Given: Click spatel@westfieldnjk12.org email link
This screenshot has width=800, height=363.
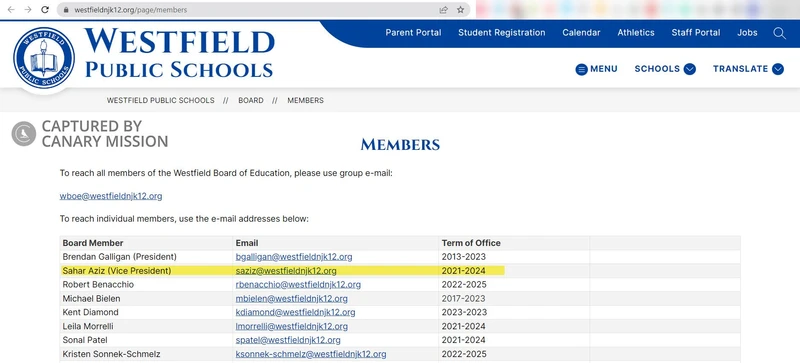Looking at the screenshot, I should [288, 340].
